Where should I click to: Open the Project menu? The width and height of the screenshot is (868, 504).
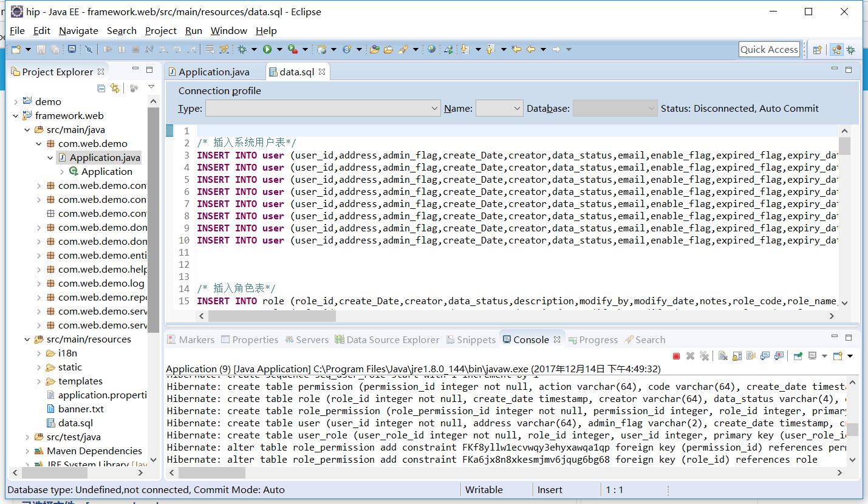[161, 31]
